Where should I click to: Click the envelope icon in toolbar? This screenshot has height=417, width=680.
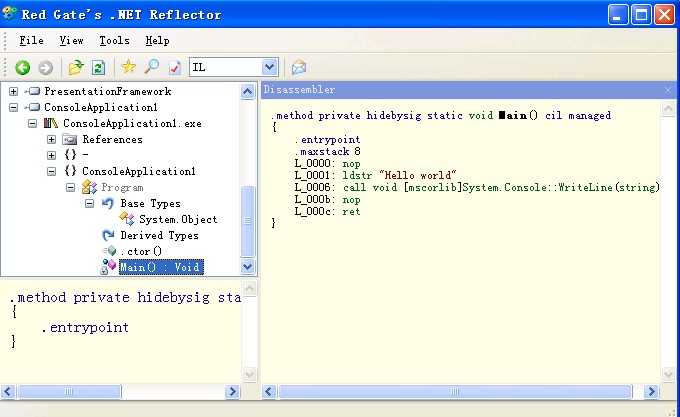[299, 67]
